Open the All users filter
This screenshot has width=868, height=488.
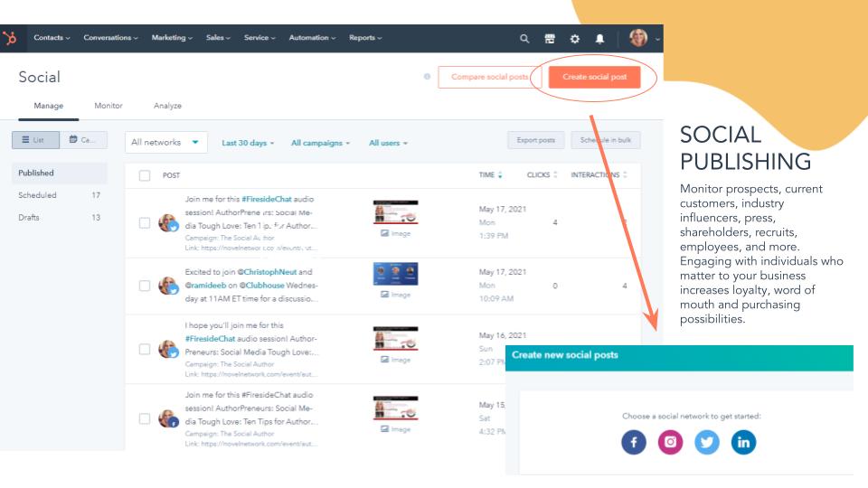388,143
